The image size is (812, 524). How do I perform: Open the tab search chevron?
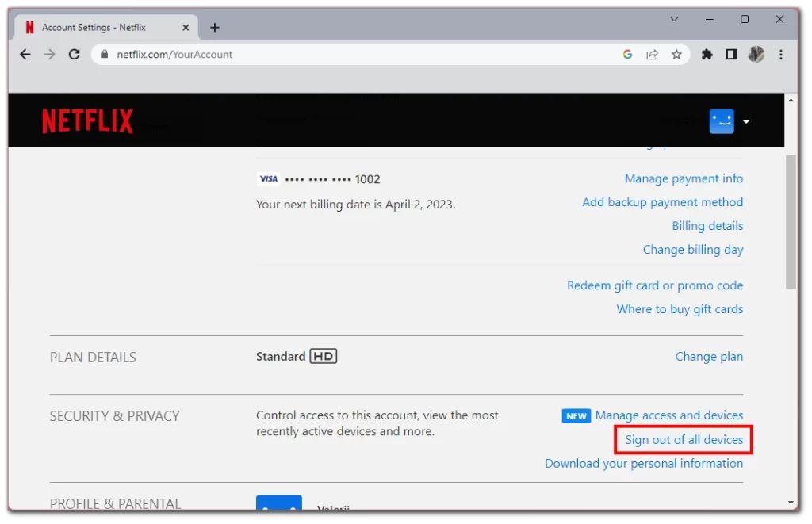[674, 19]
